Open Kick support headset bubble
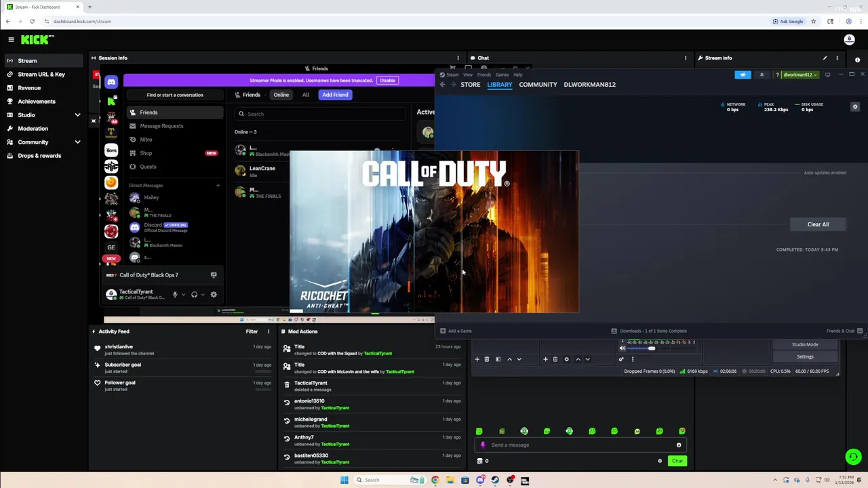The width and height of the screenshot is (868, 488). tap(853, 457)
